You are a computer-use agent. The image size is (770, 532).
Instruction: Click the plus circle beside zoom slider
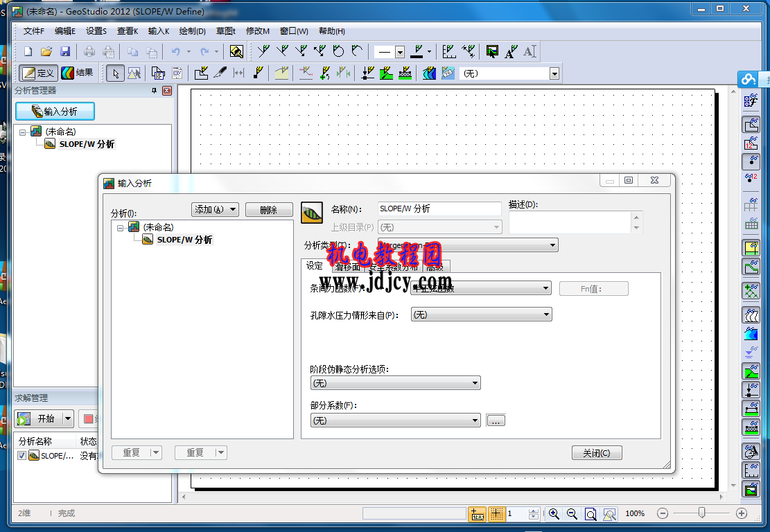(742, 513)
